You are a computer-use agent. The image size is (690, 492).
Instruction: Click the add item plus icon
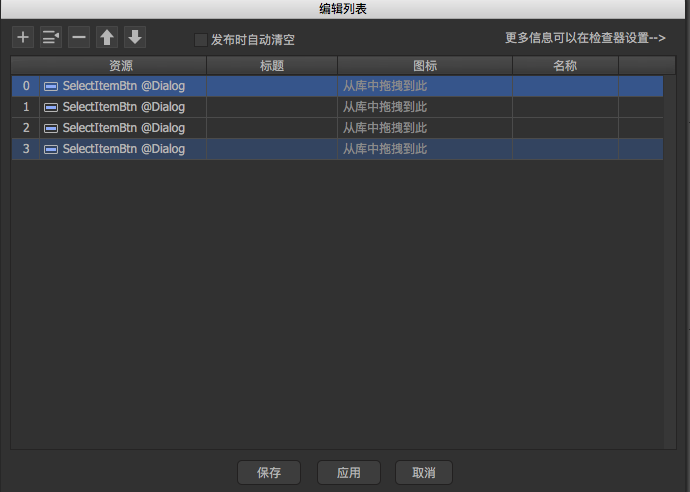(23, 38)
